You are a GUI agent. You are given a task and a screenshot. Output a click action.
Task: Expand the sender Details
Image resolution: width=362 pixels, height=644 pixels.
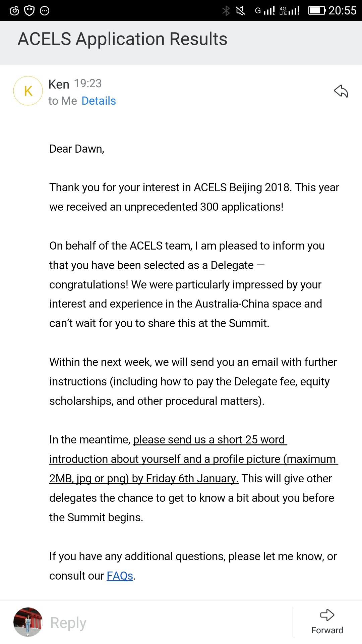pos(99,101)
